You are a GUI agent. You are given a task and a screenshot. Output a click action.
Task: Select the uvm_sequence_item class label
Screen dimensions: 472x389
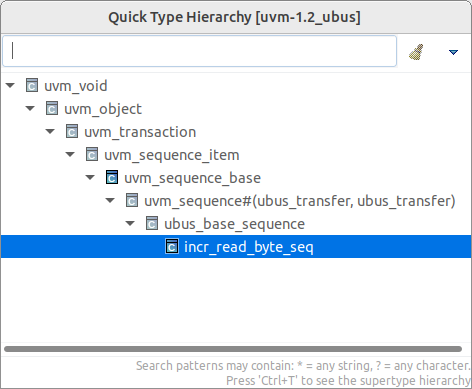[x=172, y=155]
